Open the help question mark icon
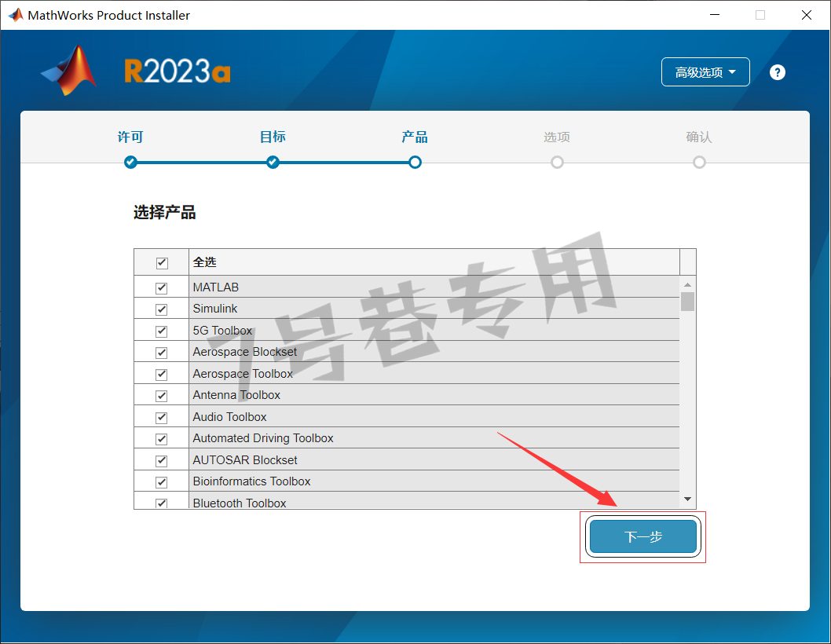 pyautogui.click(x=777, y=72)
